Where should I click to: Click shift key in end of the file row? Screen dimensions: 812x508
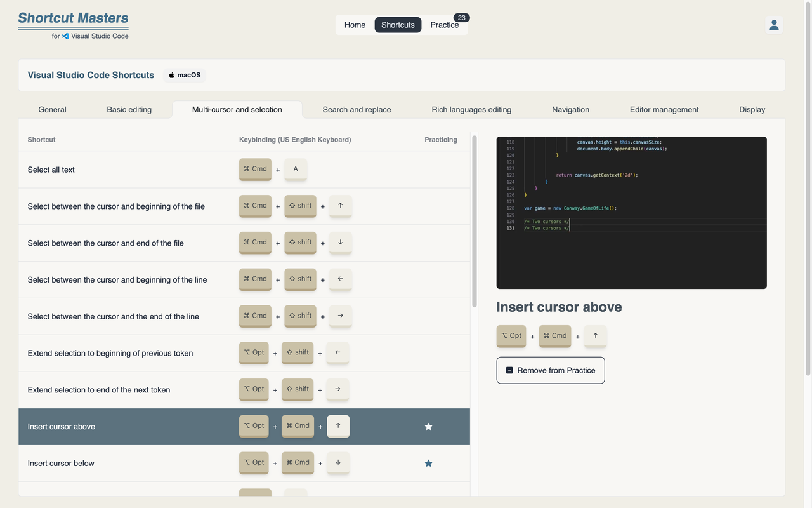[300, 243]
